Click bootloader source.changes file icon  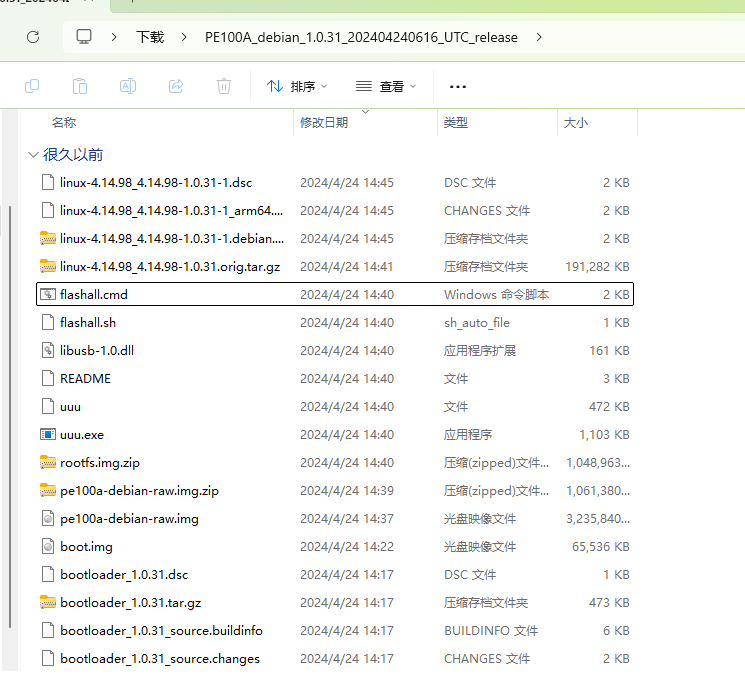click(x=48, y=659)
